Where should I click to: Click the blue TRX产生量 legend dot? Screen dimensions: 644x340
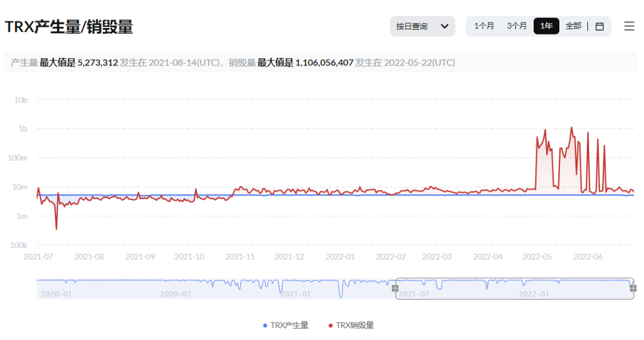[x=265, y=326]
